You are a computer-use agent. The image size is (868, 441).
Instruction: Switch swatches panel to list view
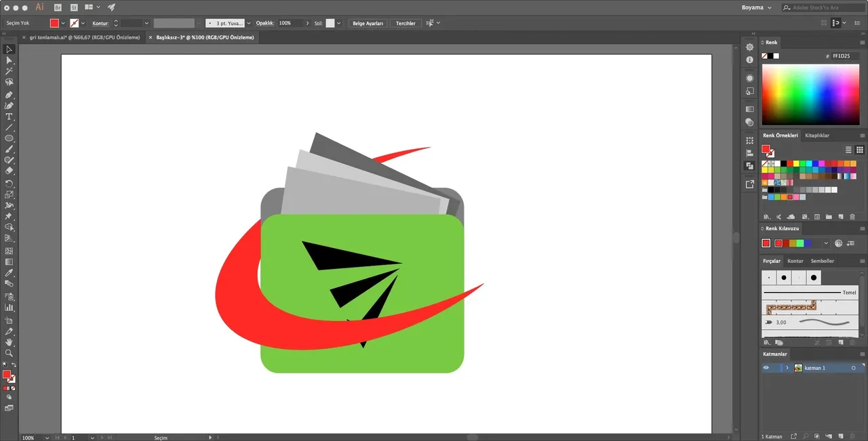(x=848, y=150)
